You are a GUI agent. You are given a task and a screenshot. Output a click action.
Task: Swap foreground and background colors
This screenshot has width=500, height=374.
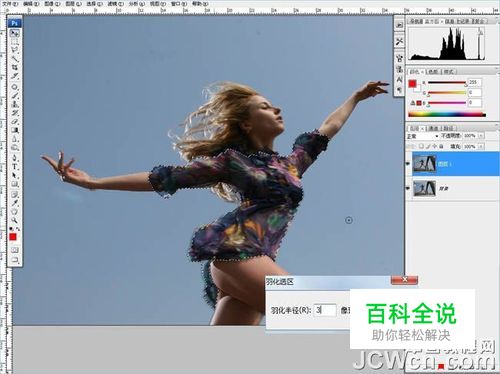(18, 229)
